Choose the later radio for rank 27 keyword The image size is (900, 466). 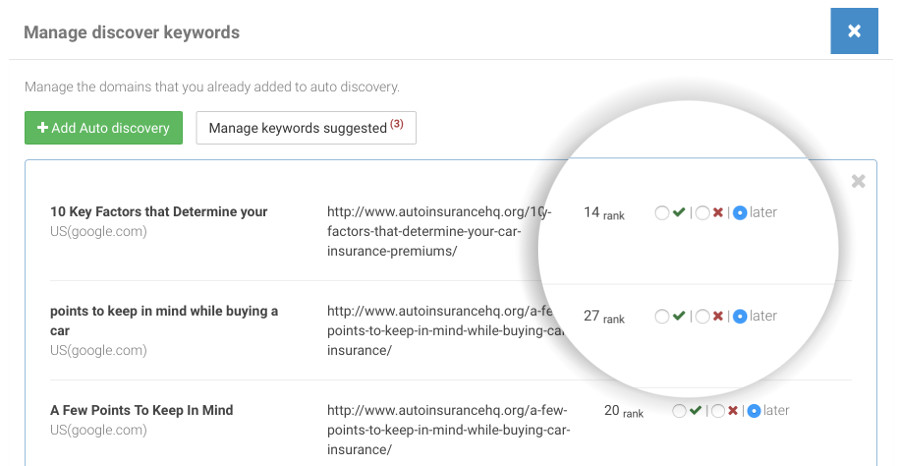(x=740, y=317)
